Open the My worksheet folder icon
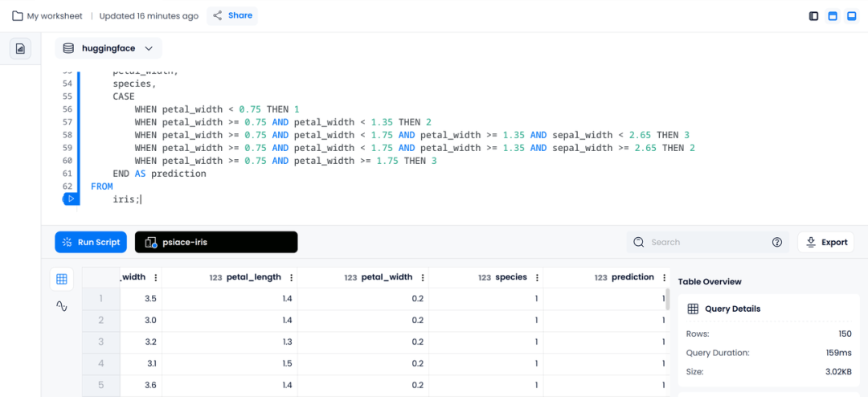Image resolution: width=868 pixels, height=397 pixels. tap(17, 15)
